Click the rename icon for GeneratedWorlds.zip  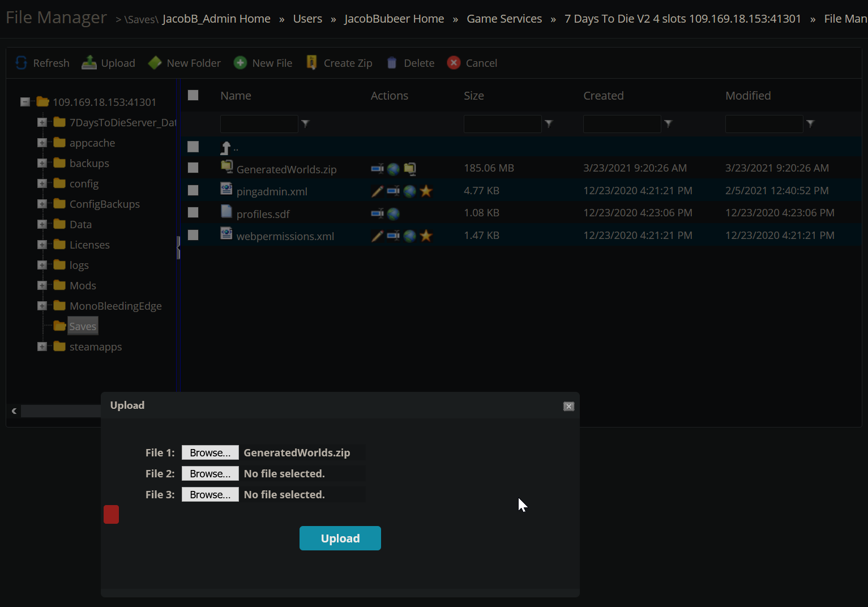point(377,169)
